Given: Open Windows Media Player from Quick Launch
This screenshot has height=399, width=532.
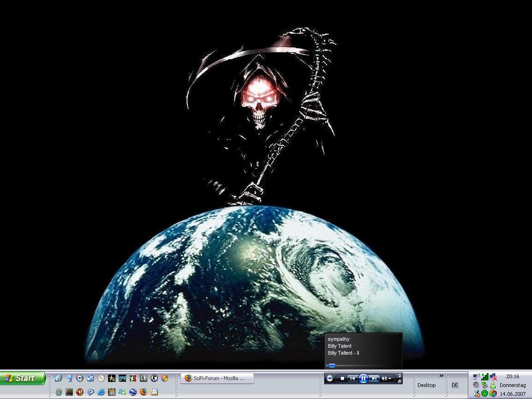Looking at the screenshot, I should click(x=80, y=378).
